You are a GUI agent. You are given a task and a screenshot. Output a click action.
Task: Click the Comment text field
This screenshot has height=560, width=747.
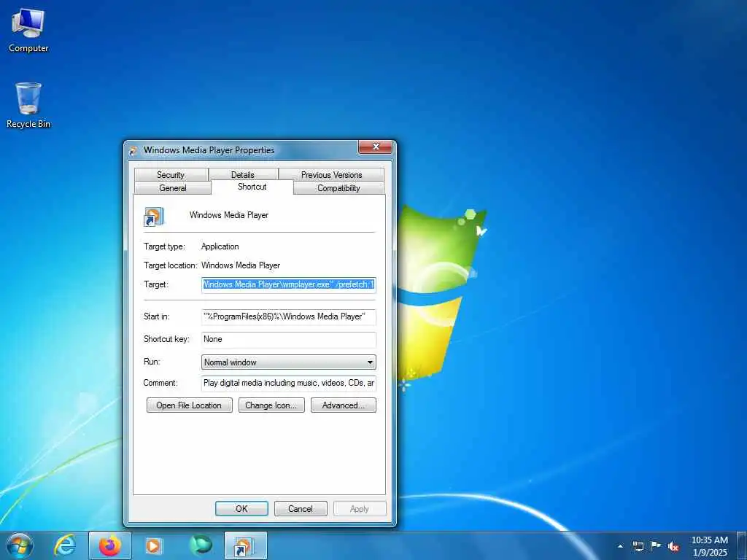click(x=289, y=384)
